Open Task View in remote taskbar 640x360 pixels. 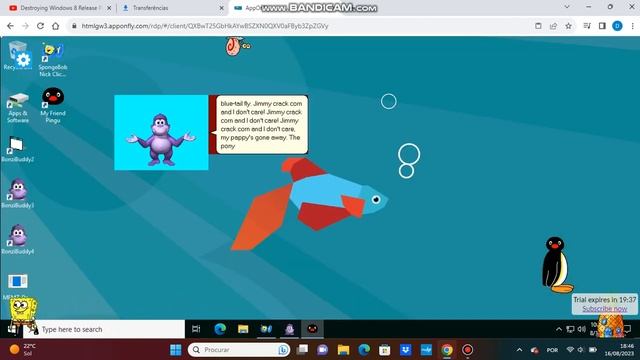pos(196,329)
